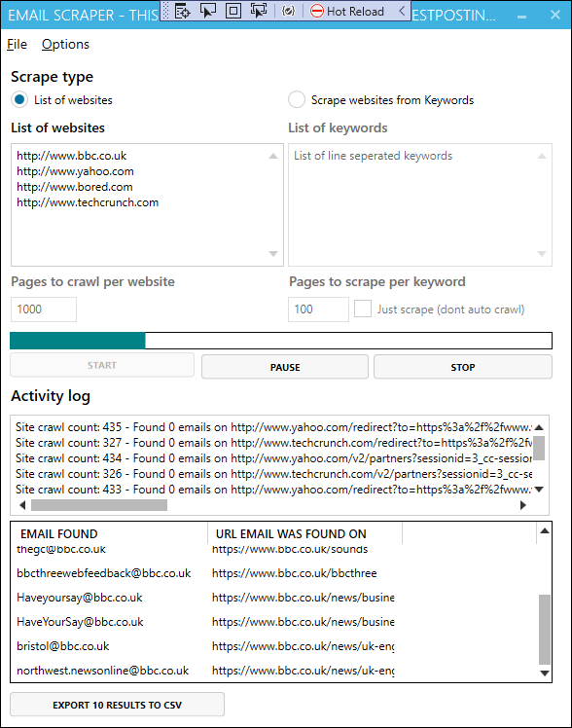Click binding failures braces icon
This screenshot has height=728, width=572.
[x=288, y=11]
